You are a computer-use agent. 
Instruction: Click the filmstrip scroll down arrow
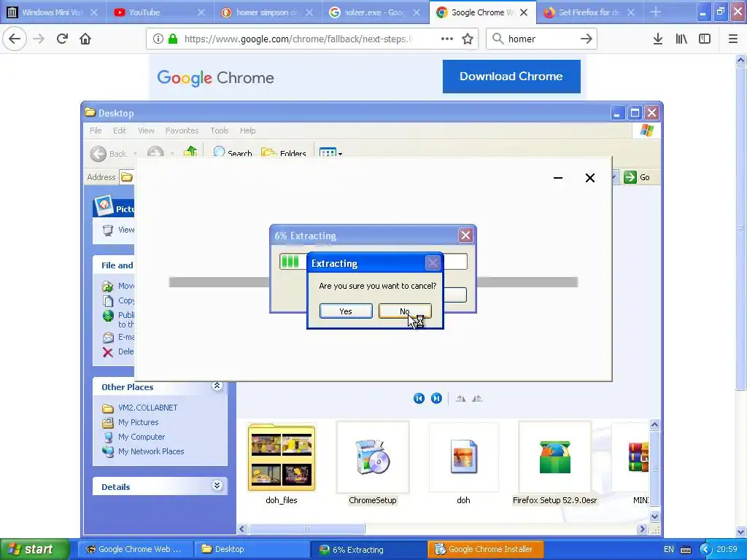[654, 516]
